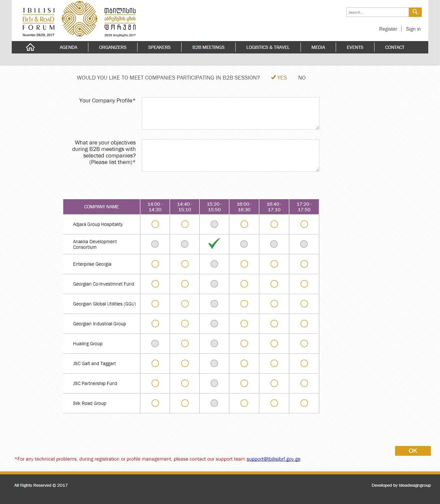This screenshot has height=504, width=440.
Task: Open the CONTACT menu
Action: pos(395,47)
